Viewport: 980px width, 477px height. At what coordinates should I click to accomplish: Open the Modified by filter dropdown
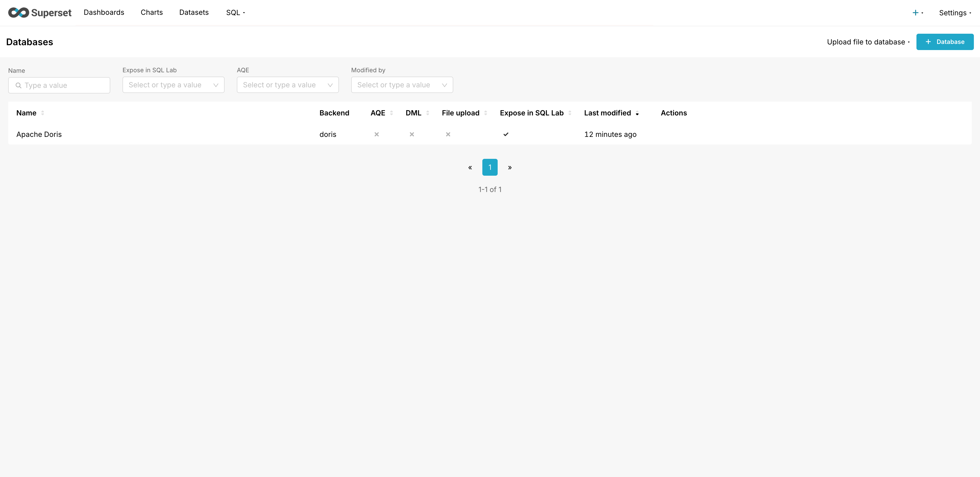tap(402, 85)
